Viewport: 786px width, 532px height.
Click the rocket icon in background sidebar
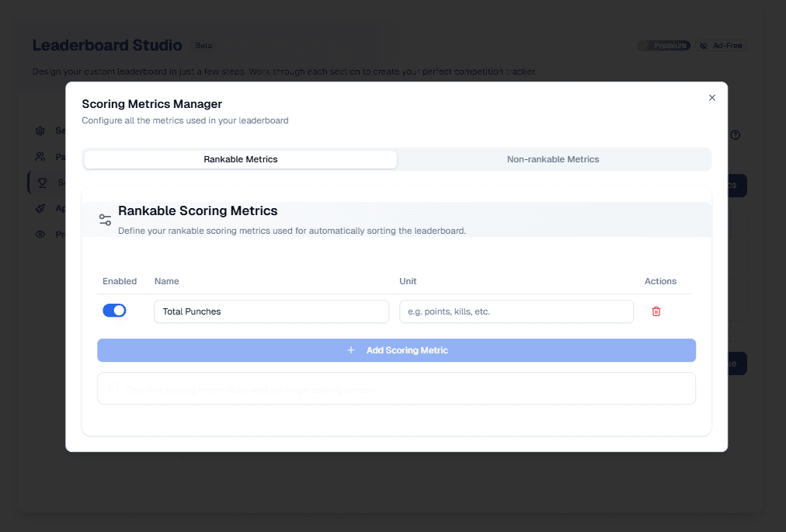click(x=40, y=209)
